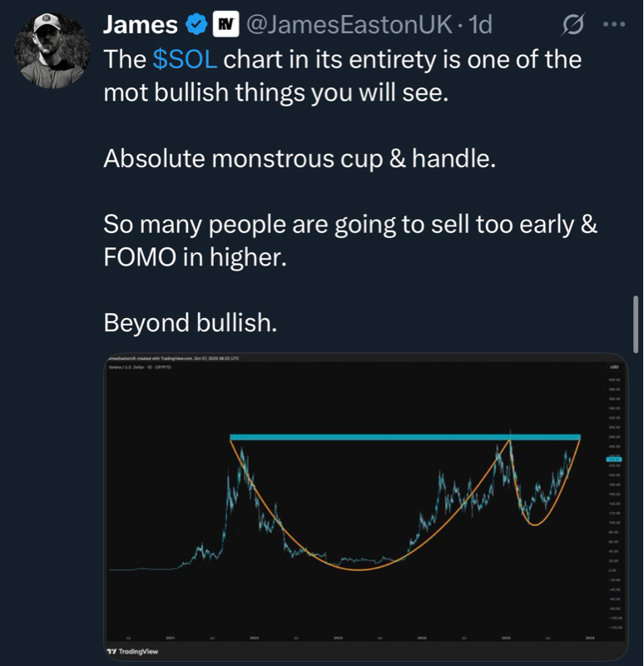This screenshot has height=666, width=644.
Task: Click the current price label on the axis
Action: click(615, 459)
